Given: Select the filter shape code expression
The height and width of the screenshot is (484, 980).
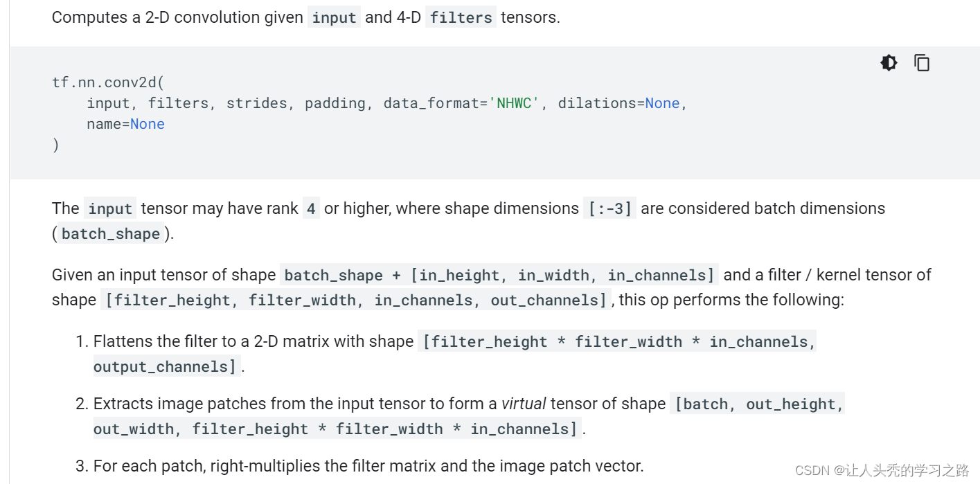Looking at the screenshot, I should click(355, 300).
